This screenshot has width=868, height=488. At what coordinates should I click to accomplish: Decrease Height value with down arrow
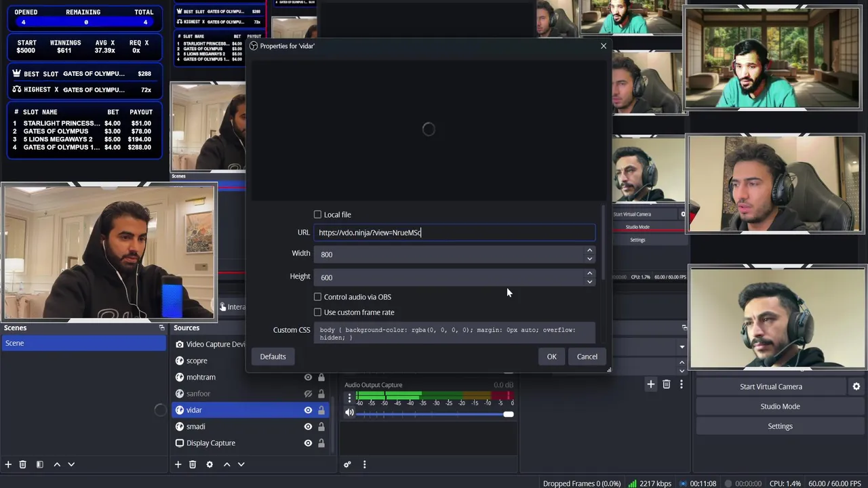click(x=589, y=281)
